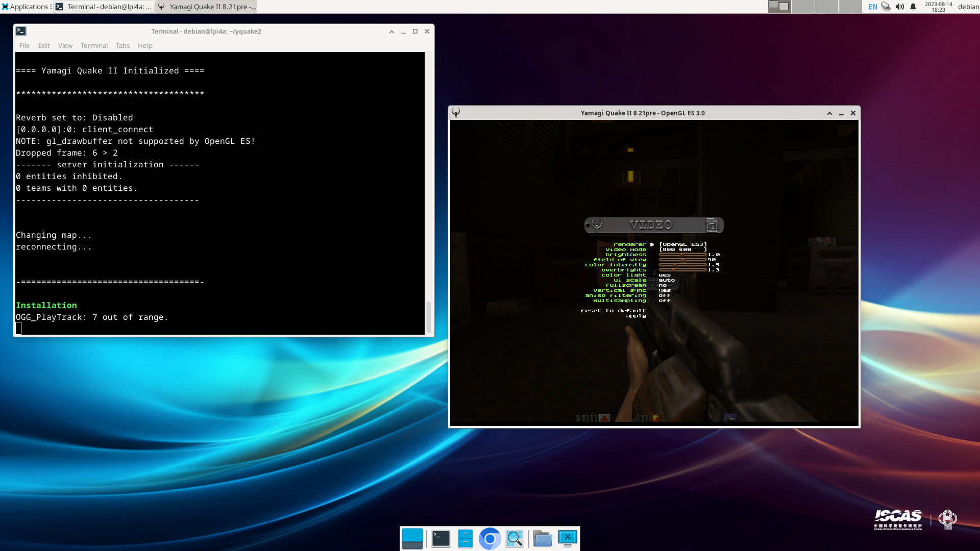Open the Applications menu in the top panel
980x551 pixels.
[x=25, y=7]
